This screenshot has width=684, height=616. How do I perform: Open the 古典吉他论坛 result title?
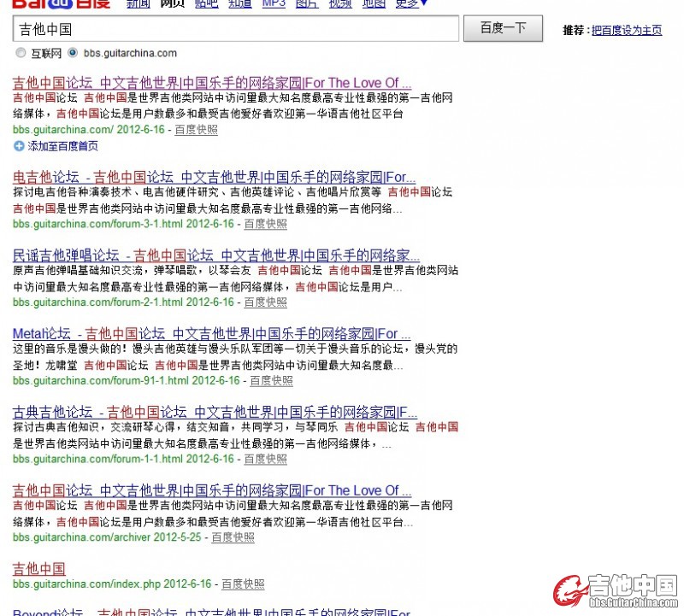coord(215,412)
